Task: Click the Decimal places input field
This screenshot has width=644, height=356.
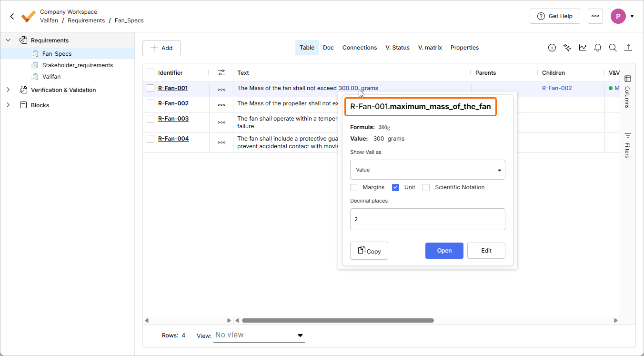Action: click(x=427, y=219)
